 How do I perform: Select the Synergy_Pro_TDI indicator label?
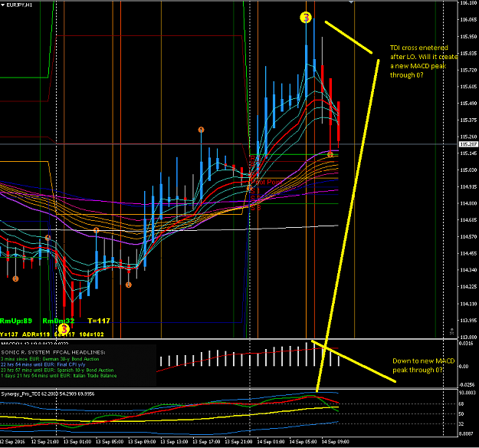coord(48,394)
